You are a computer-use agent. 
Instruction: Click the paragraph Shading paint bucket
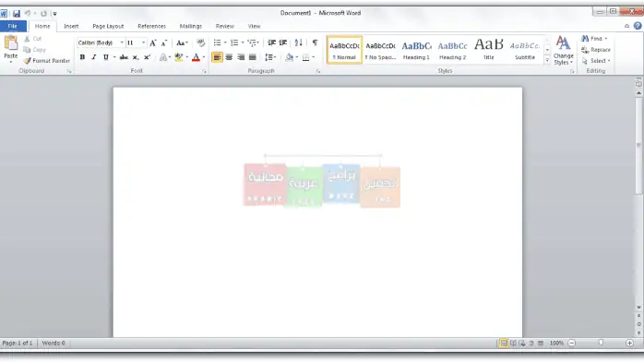click(289, 57)
